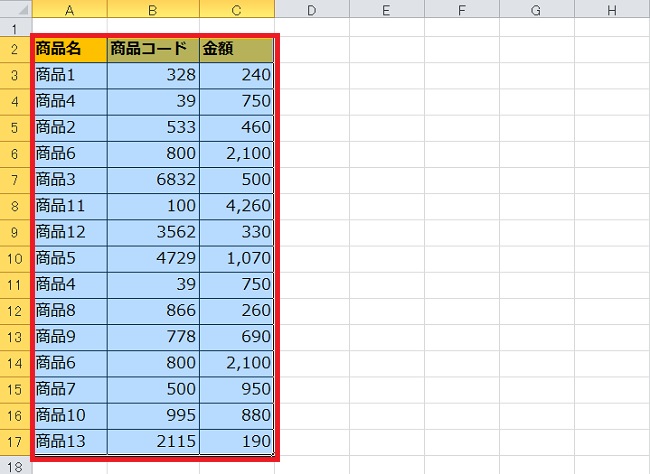Image resolution: width=650 pixels, height=474 pixels.
Task: Select the cell containing 6832
Action: 153,179
